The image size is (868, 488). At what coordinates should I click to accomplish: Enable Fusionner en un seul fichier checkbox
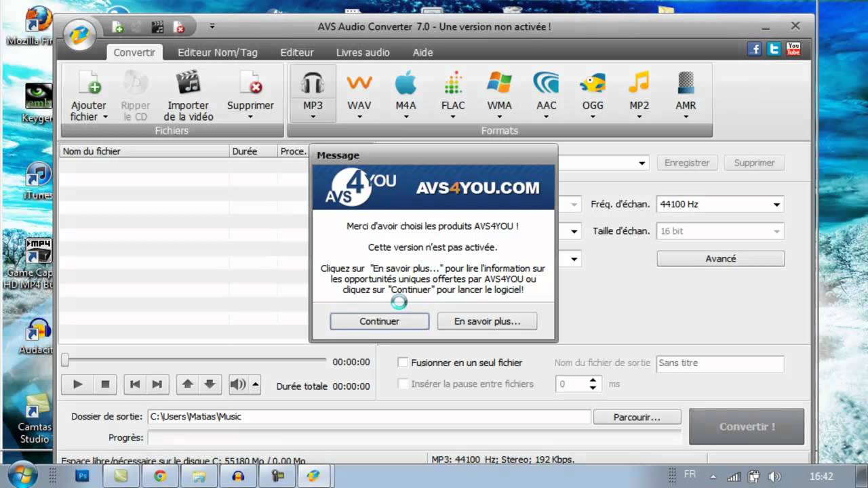point(403,363)
